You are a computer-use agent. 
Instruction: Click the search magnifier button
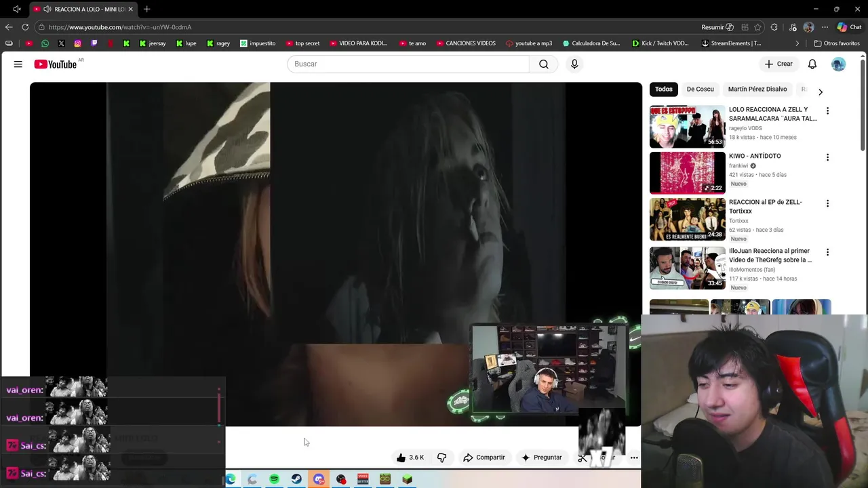[x=544, y=64]
